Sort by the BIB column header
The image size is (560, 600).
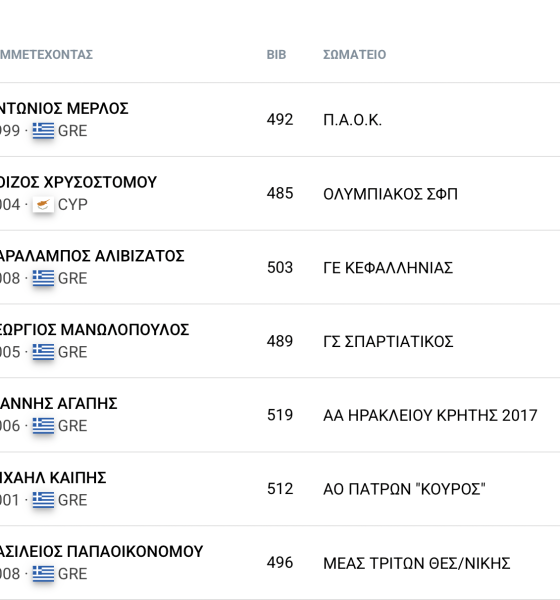[x=276, y=55]
